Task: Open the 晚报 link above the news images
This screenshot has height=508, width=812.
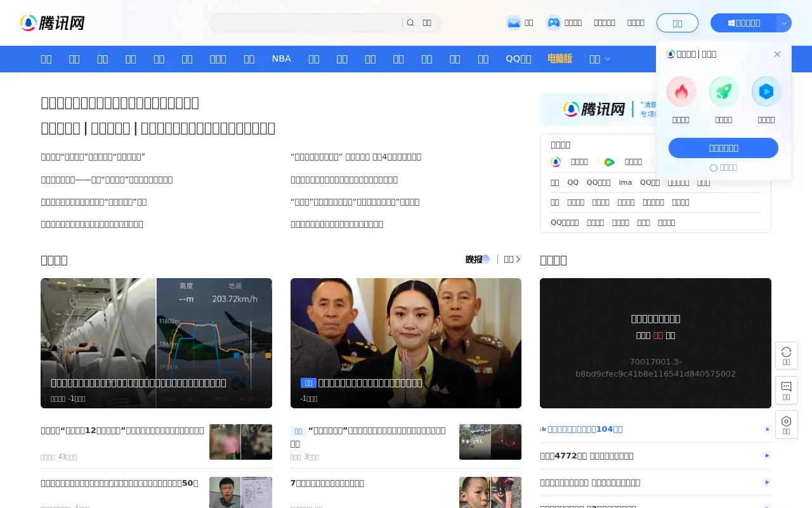Action: (x=477, y=259)
